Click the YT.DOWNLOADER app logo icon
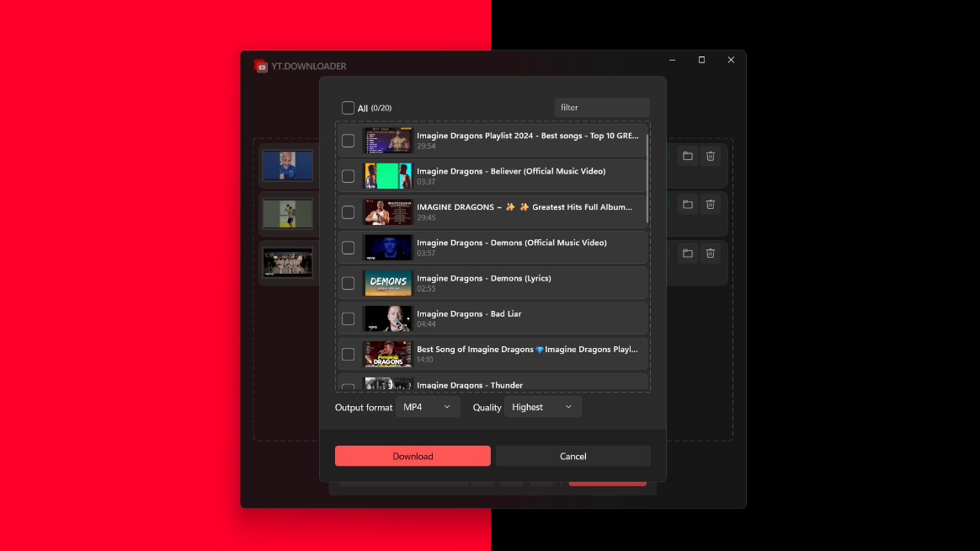Screen dimensions: 980x551 [x=261, y=67]
